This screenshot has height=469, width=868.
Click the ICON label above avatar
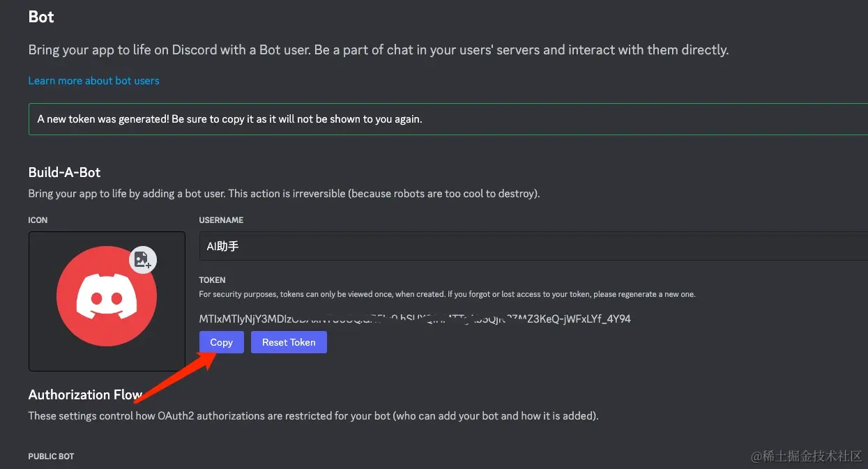[38, 220]
